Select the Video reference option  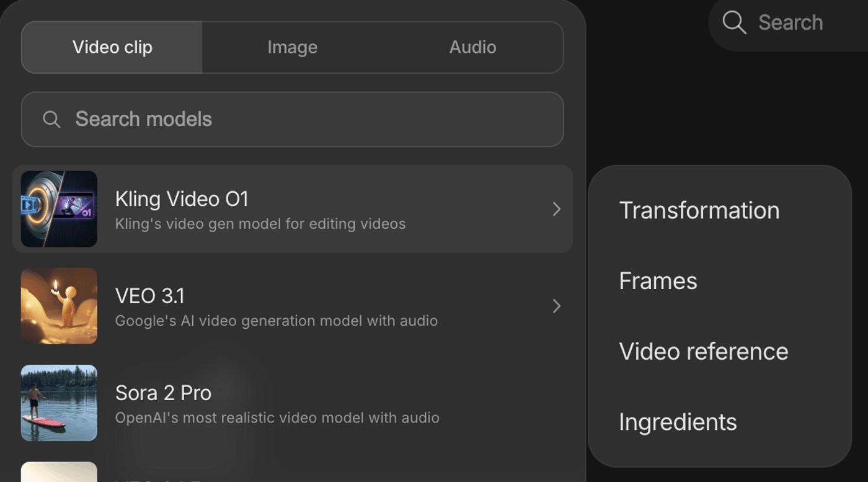point(703,351)
